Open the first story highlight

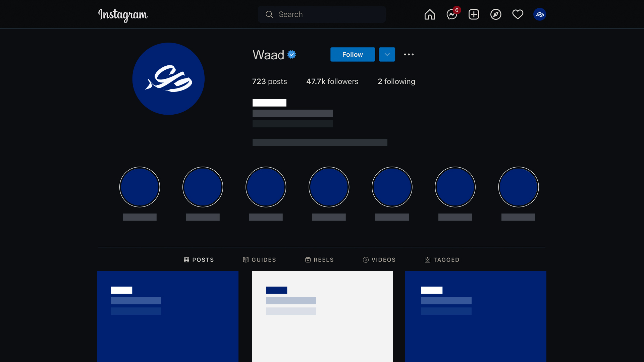[140, 187]
